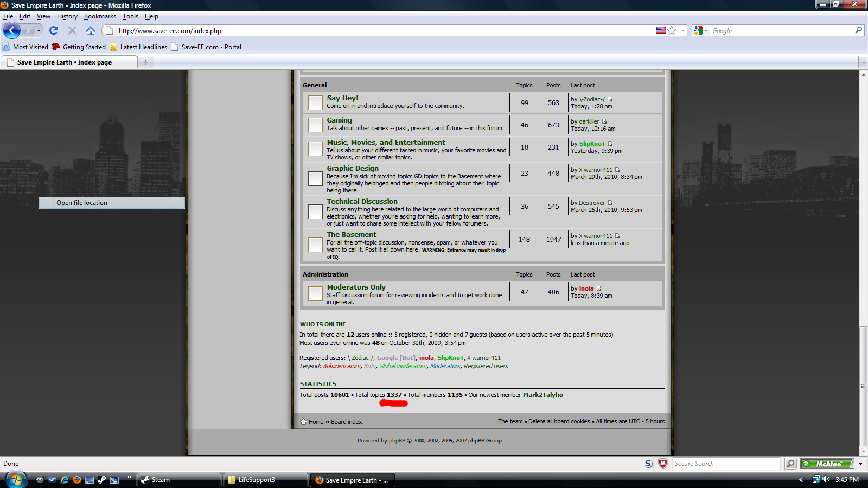868x488 pixels.
Task: Click the McAfee secure search magnifier button
Action: pyautogui.click(x=790, y=464)
